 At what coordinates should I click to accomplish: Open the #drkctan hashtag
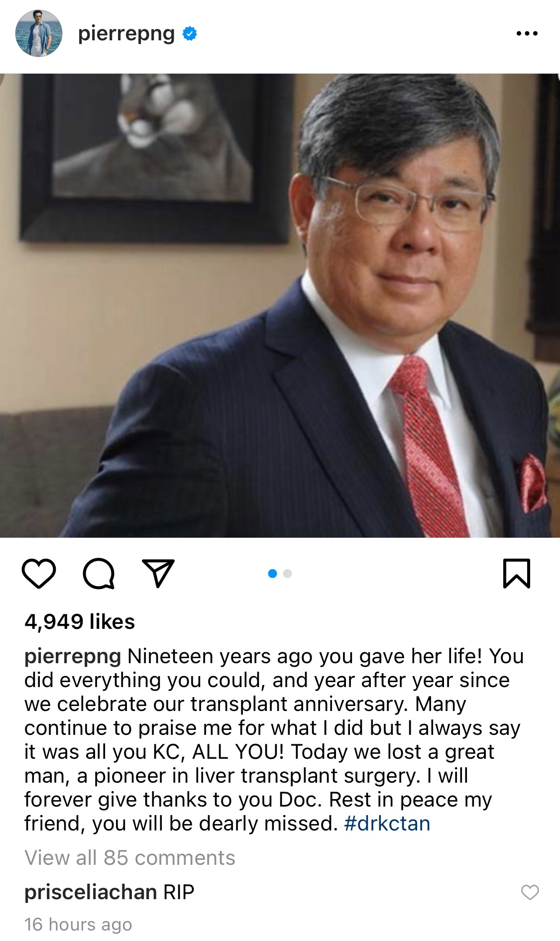pos(387,823)
